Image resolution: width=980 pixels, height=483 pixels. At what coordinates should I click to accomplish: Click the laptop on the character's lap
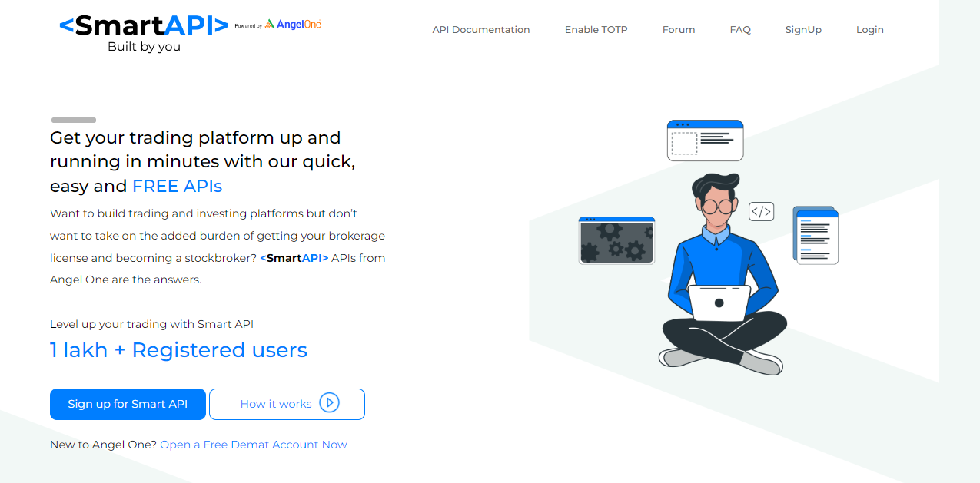(719, 303)
